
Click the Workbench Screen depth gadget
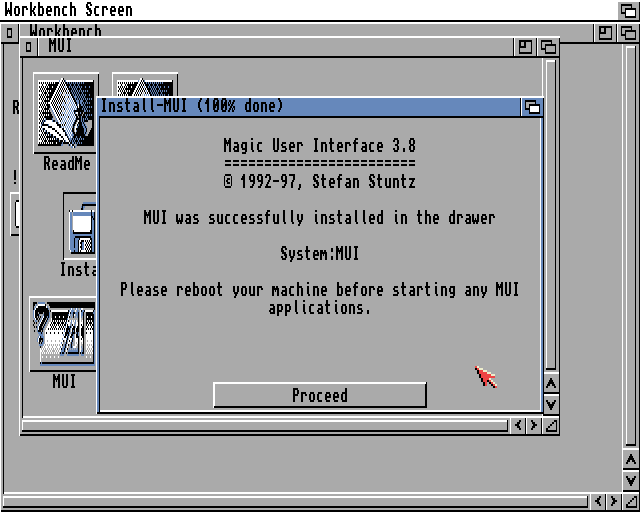(x=629, y=10)
